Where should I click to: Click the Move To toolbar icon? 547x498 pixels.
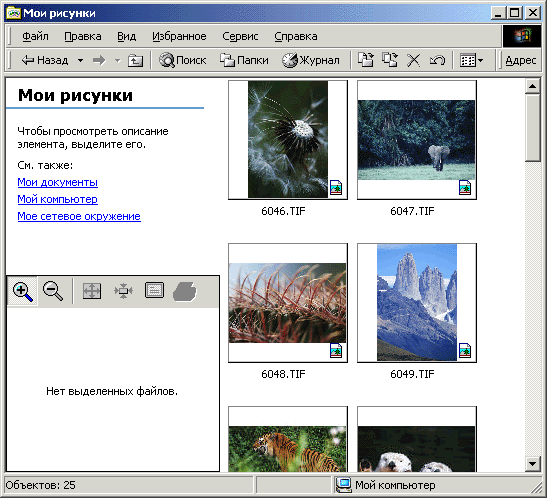(366, 60)
